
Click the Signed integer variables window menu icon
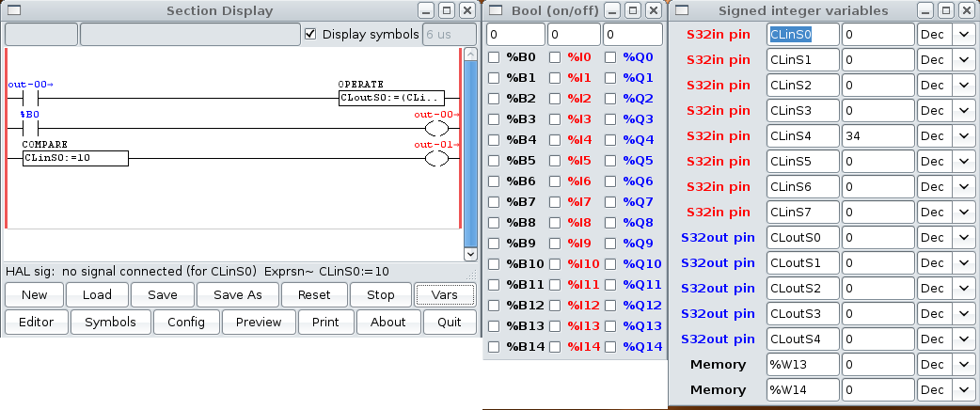pos(683,11)
